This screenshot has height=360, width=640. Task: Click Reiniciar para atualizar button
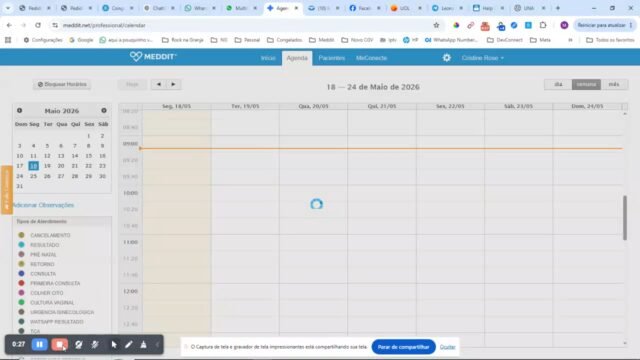(605, 25)
